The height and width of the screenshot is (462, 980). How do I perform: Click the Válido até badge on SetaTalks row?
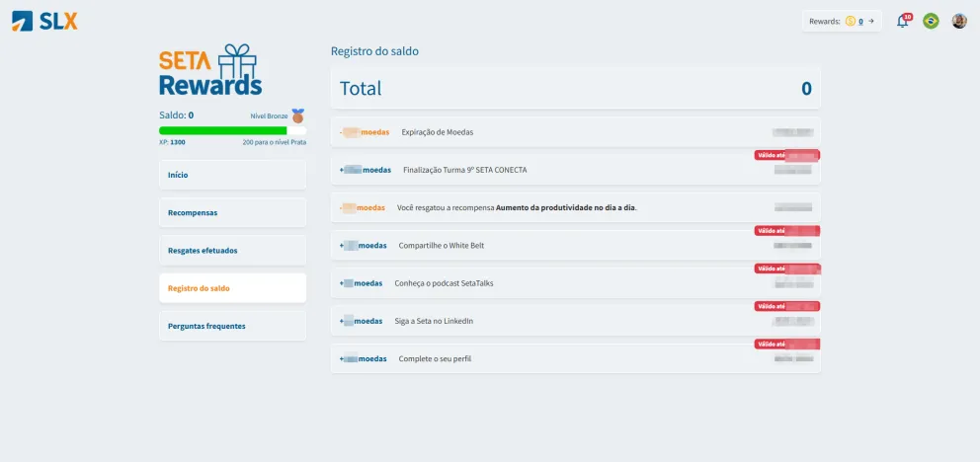(x=787, y=269)
